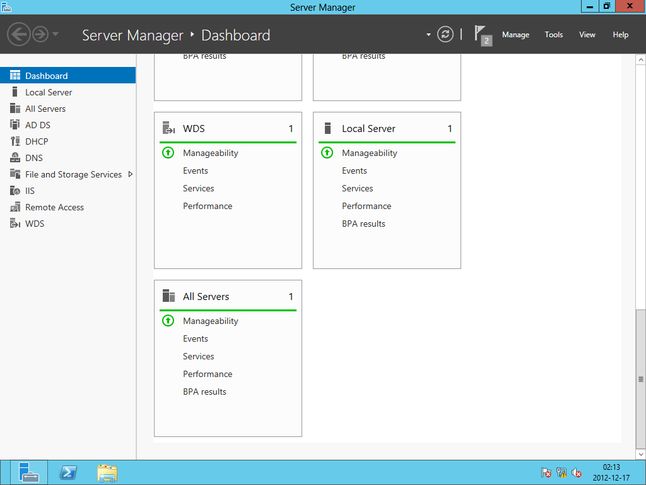Click the DNS icon in sidebar
The height and width of the screenshot is (485, 646).
click(15, 157)
